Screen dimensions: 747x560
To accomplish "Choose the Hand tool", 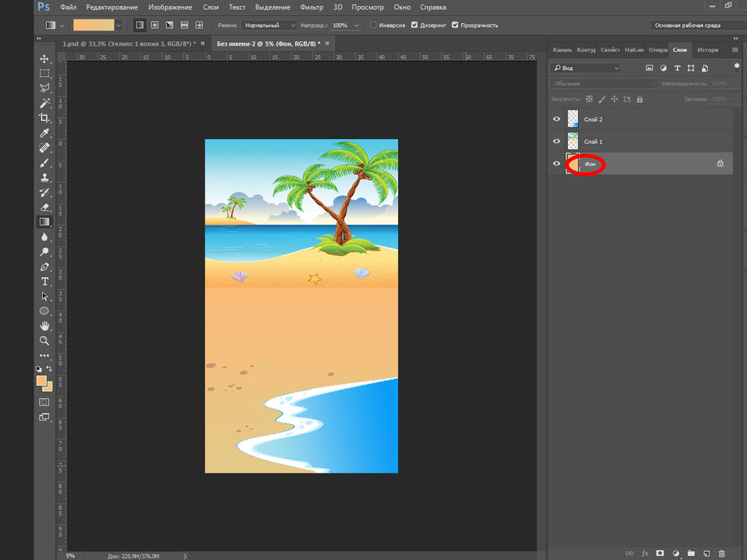I will (44, 326).
